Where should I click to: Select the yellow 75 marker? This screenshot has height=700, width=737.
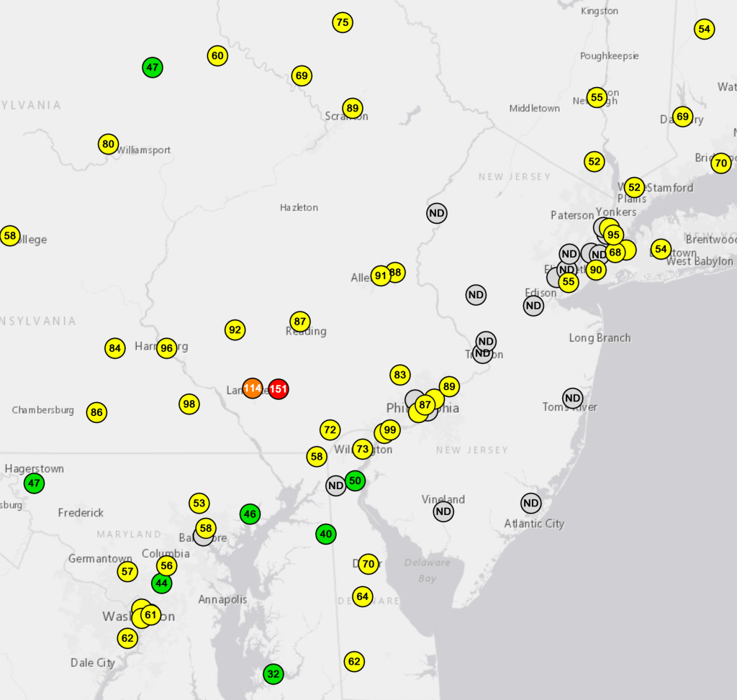coord(343,22)
